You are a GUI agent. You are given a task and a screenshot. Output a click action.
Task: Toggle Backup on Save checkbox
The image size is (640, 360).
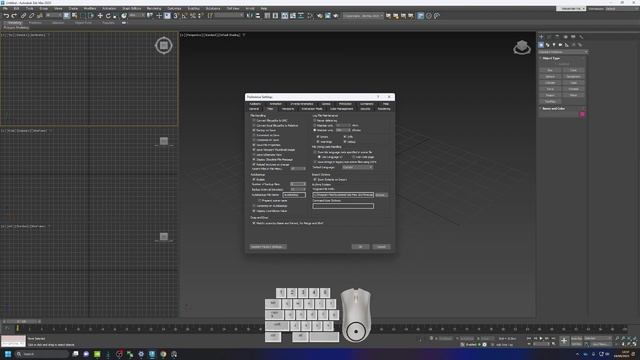[x=254, y=130]
